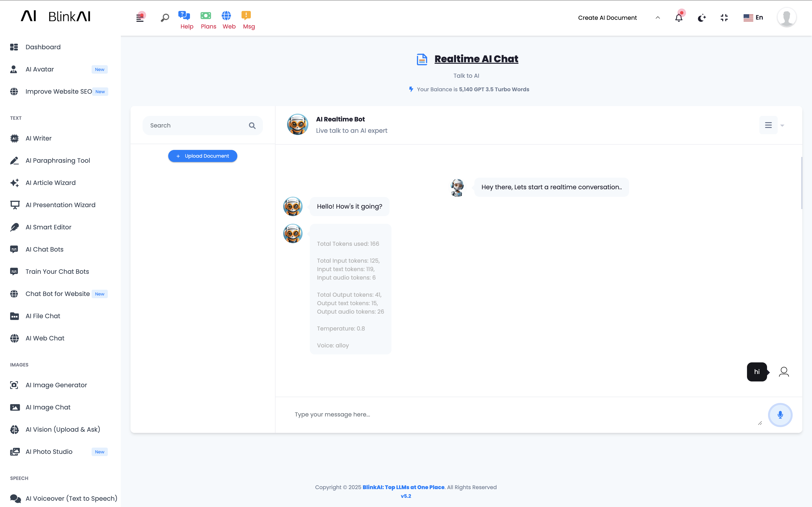
Task: Toggle dark mode moon icon
Action: (702, 18)
